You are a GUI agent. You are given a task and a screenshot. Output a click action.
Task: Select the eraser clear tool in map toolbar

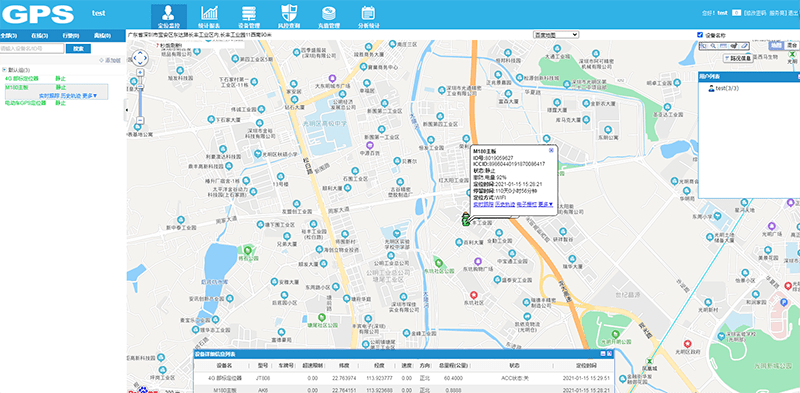(x=744, y=46)
